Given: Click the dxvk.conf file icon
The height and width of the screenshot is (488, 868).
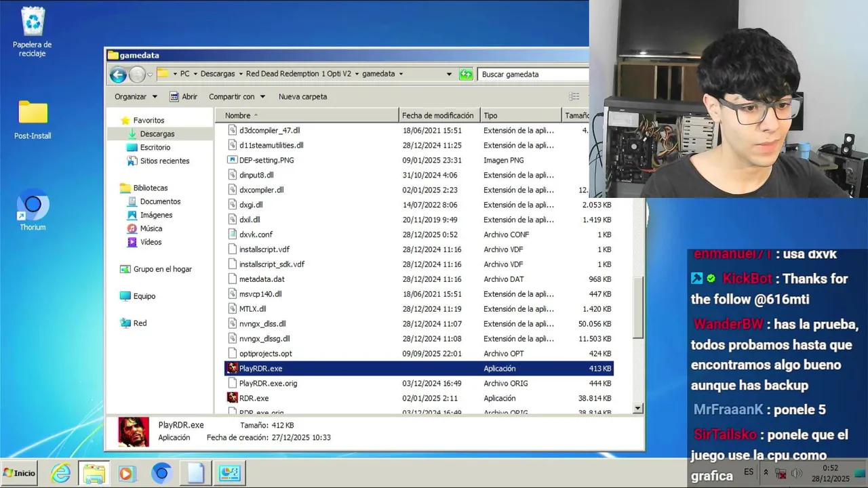Looking at the screenshot, I should [x=233, y=235].
